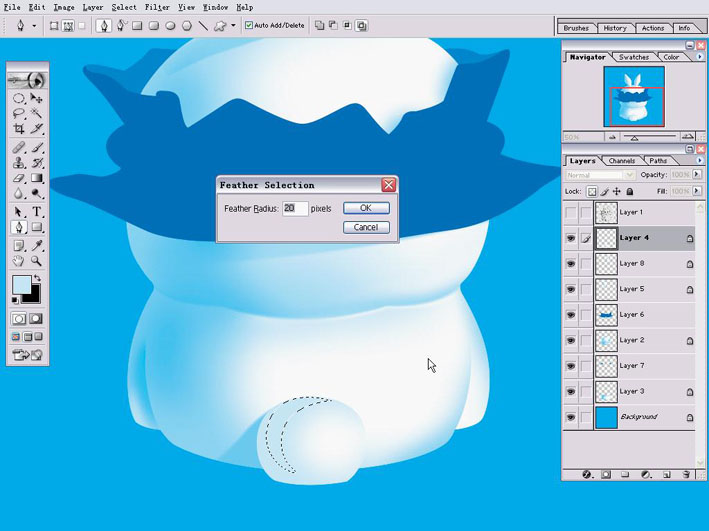
Task: Select the Slice tool
Action: (37, 129)
